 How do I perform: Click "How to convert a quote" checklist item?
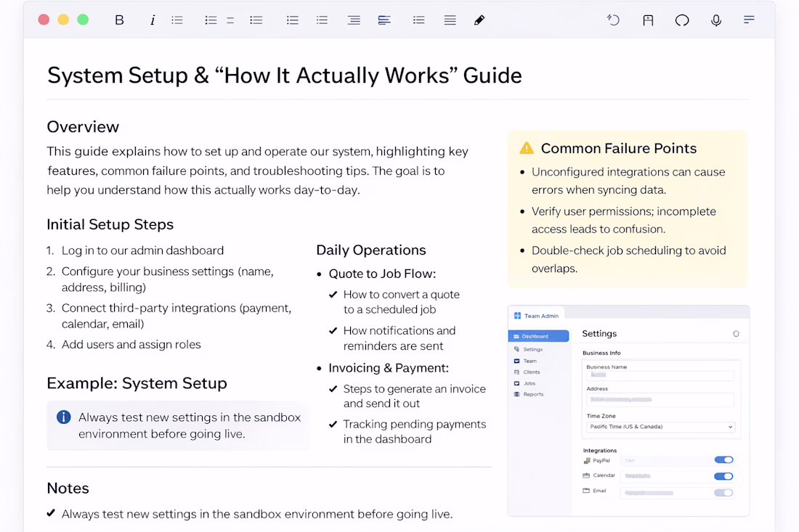[x=402, y=302]
